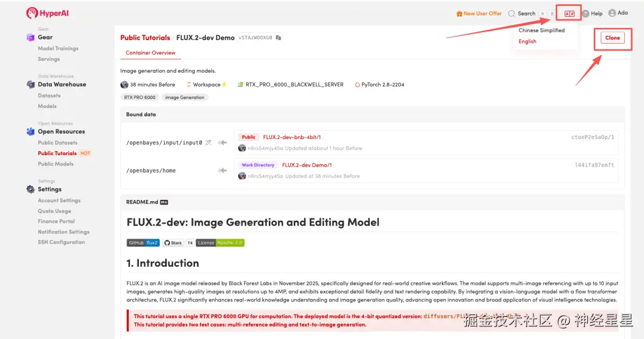The height and width of the screenshot is (339, 644).
Task: Open Public Models in sidebar
Action: (x=55, y=164)
